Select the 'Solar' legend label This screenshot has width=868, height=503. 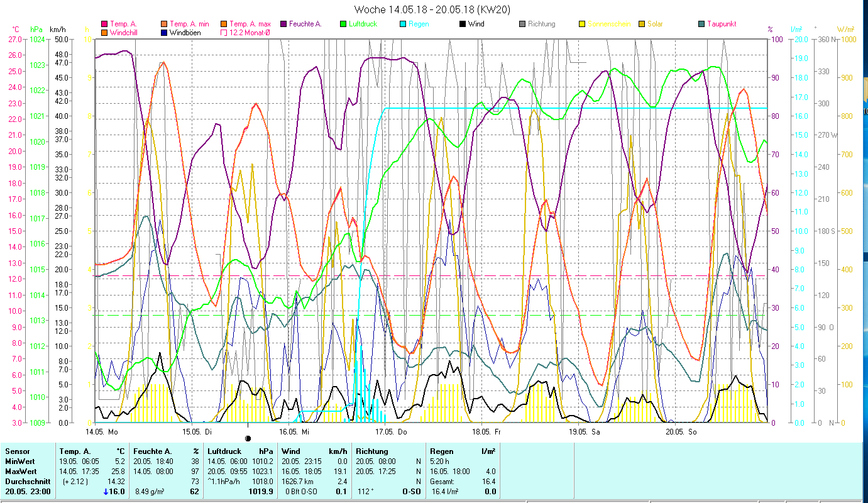pyautogui.click(x=655, y=24)
